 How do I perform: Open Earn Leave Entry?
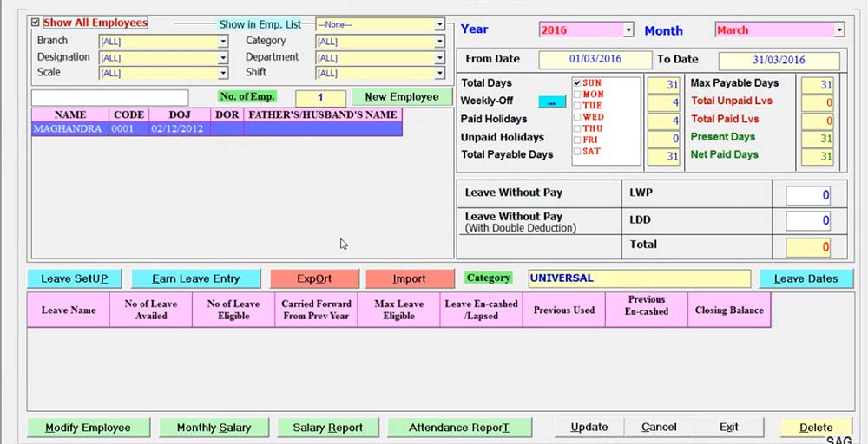tap(195, 278)
